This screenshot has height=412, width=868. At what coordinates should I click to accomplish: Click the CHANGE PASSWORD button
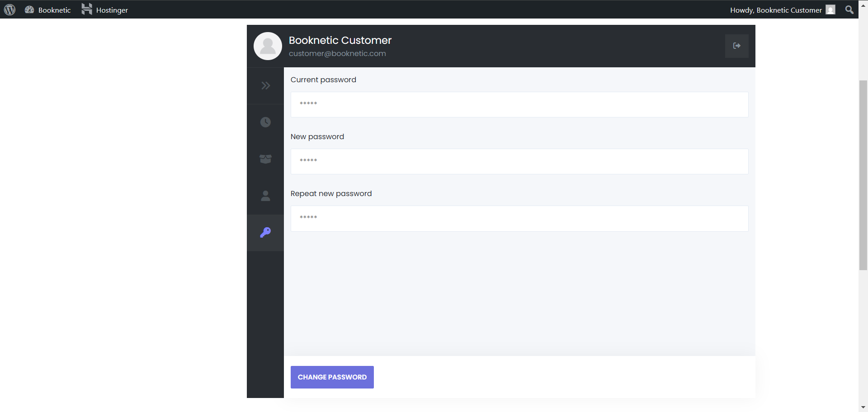332,377
